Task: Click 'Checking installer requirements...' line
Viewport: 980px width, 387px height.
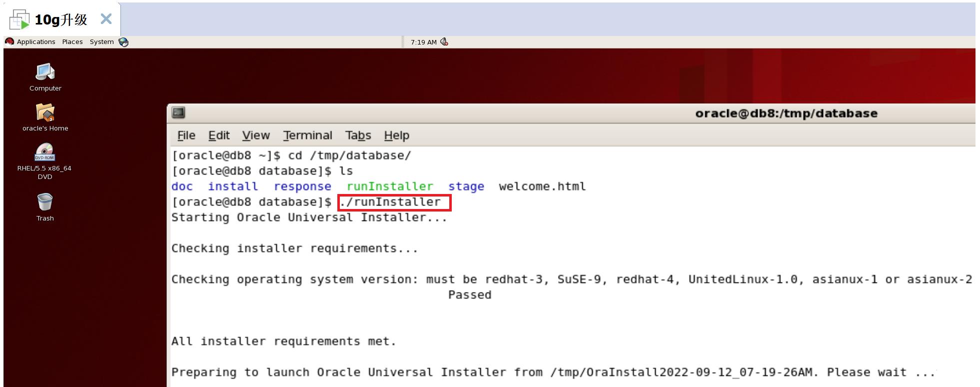Action: pyautogui.click(x=295, y=248)
